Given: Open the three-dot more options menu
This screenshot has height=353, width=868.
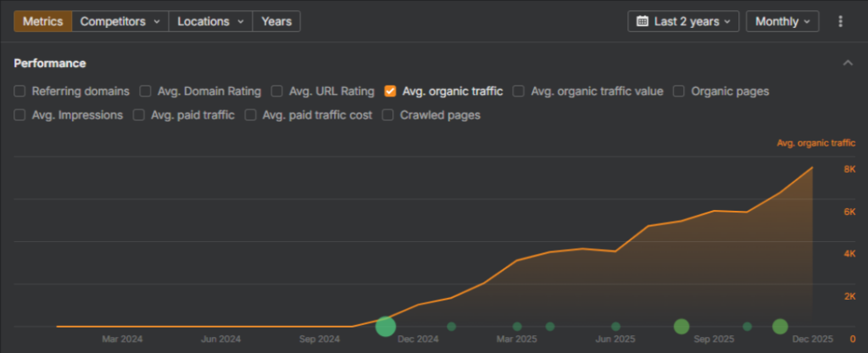Looking at the screenshot, I should [840, 21].
